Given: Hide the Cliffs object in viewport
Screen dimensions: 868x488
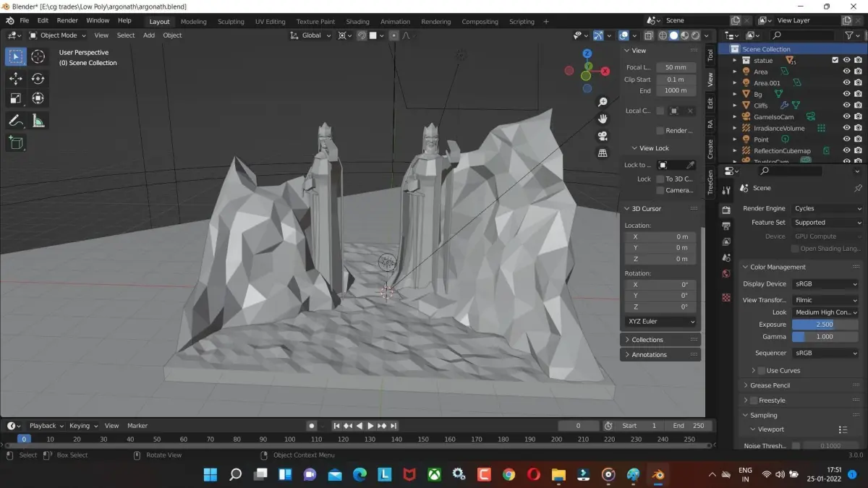Looking at the screenshot, I should 846,105.
